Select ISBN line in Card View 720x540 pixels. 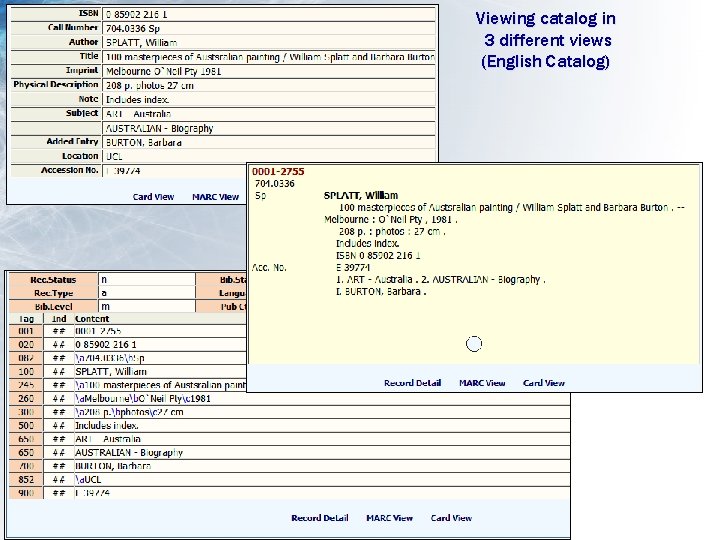tap(378, 256)
